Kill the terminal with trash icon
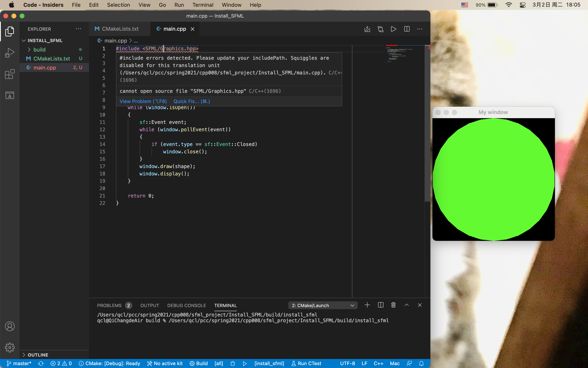Viewport: 588px width, 368px height. click(x=393, y=305)
